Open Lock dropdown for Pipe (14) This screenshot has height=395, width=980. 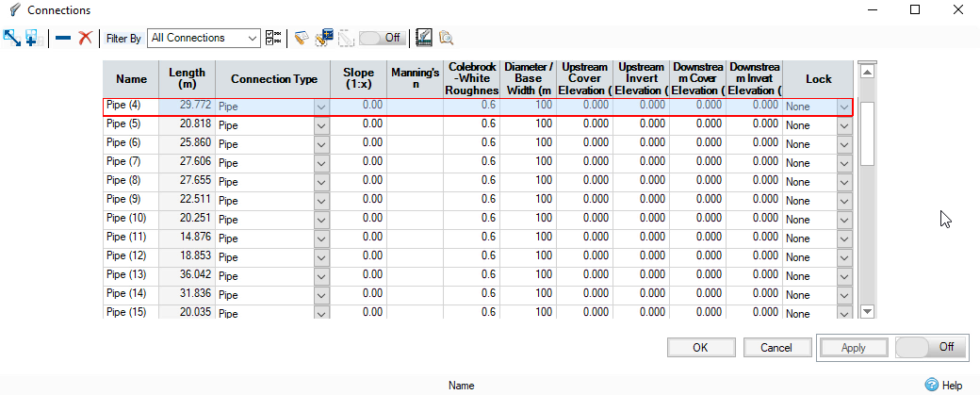point(844,294)
